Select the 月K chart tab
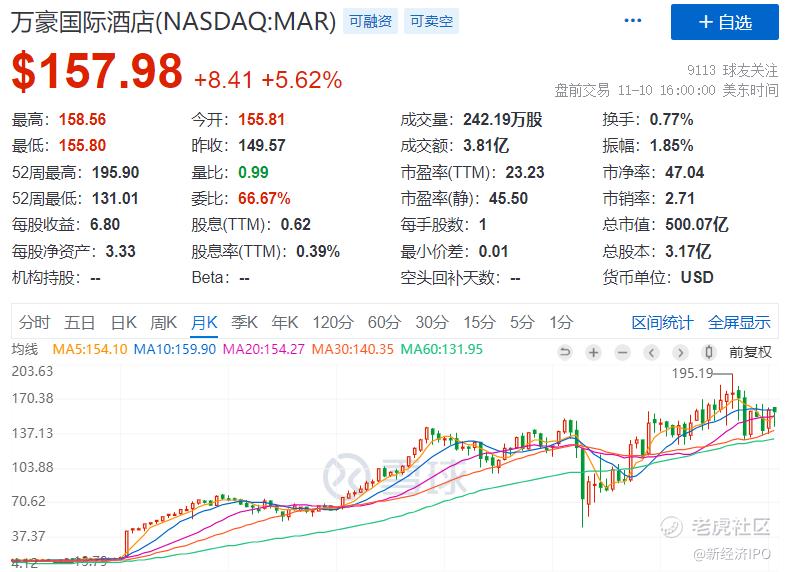Screen dimensions: 785x572 pos(204,322)
